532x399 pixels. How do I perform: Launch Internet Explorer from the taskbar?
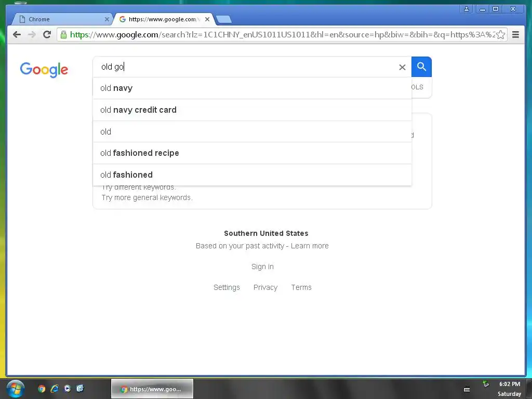(x=55, y=389)
